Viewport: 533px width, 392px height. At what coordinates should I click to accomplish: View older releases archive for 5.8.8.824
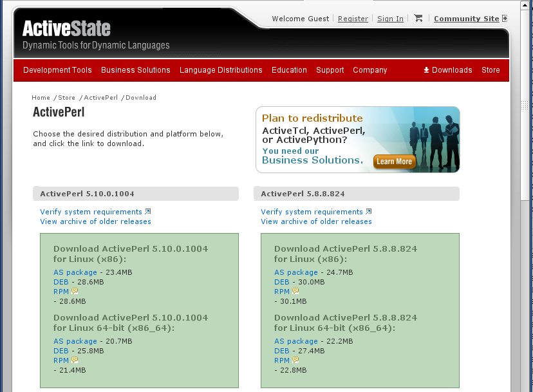pos(316,221)
